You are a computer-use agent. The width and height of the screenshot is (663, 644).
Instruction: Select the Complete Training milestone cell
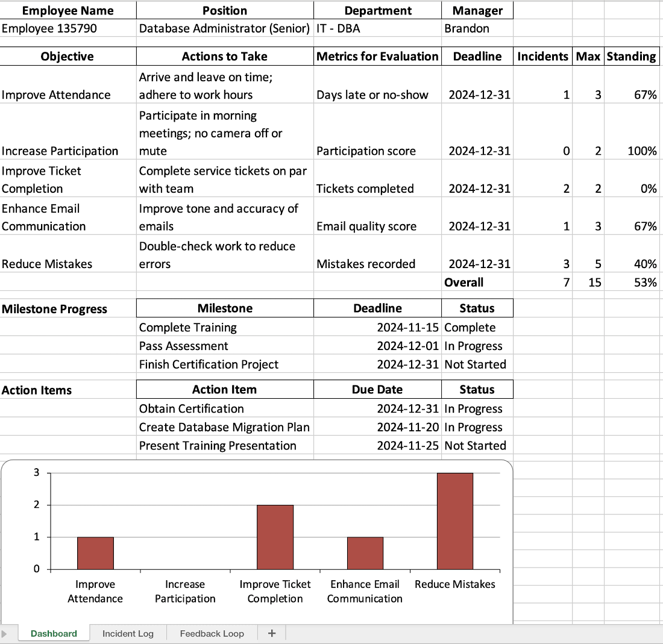tap(225, 327)
